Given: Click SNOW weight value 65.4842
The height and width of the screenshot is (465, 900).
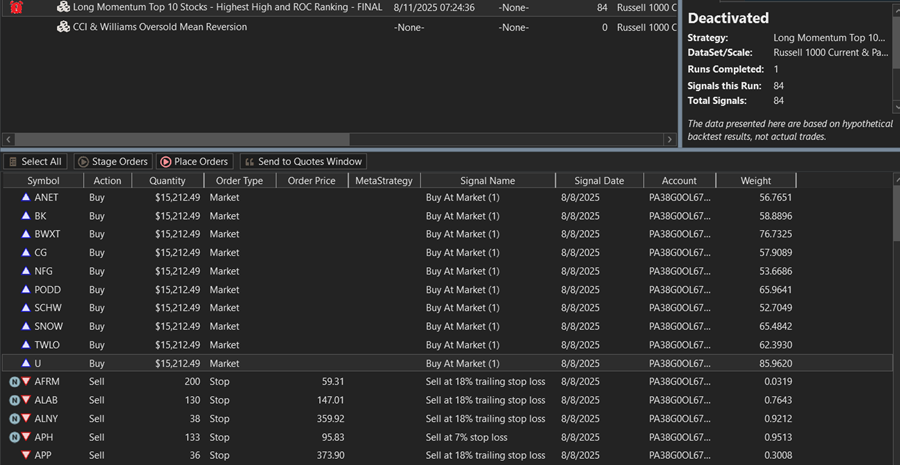Looking at the screenshot, I should [775, 326].
